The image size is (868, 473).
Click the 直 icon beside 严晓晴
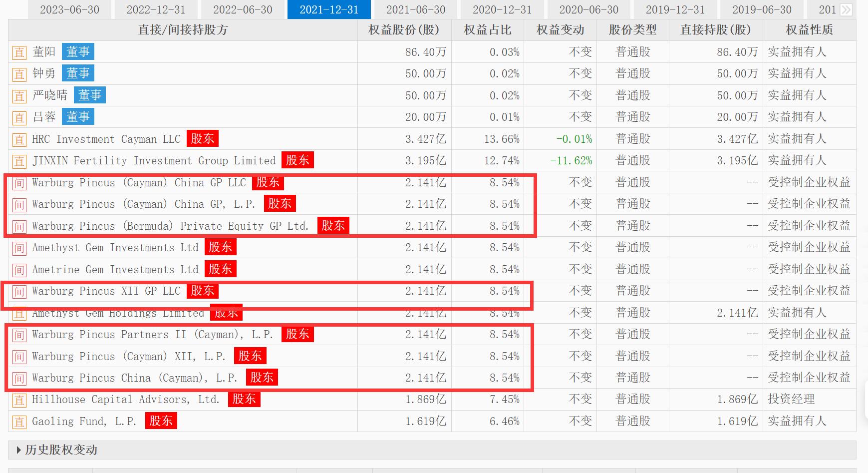pos(19,96)
